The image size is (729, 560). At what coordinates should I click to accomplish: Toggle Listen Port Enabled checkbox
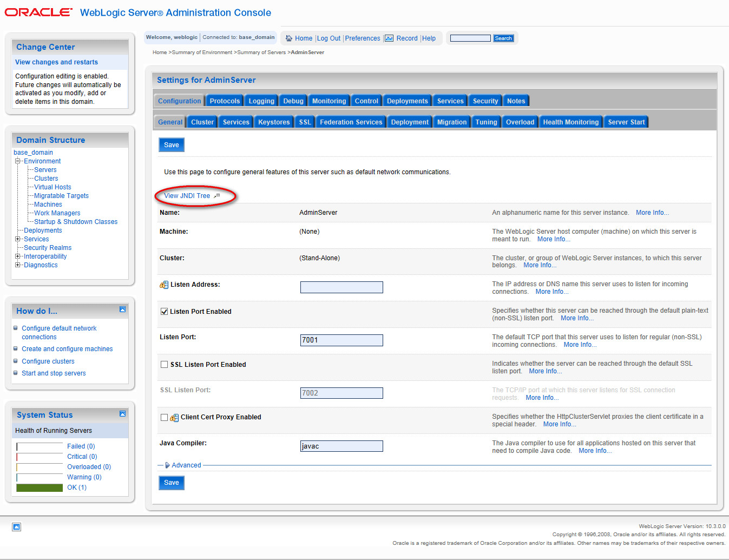pyautogui.click(x=164, y=312)
